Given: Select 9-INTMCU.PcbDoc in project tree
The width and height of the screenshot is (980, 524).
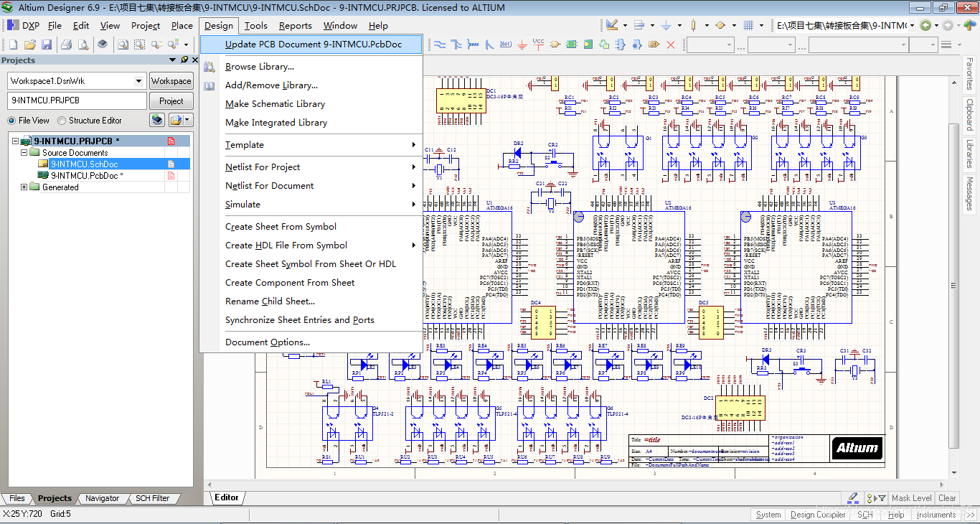Looking at the screenshot, I should click(87, 176).
